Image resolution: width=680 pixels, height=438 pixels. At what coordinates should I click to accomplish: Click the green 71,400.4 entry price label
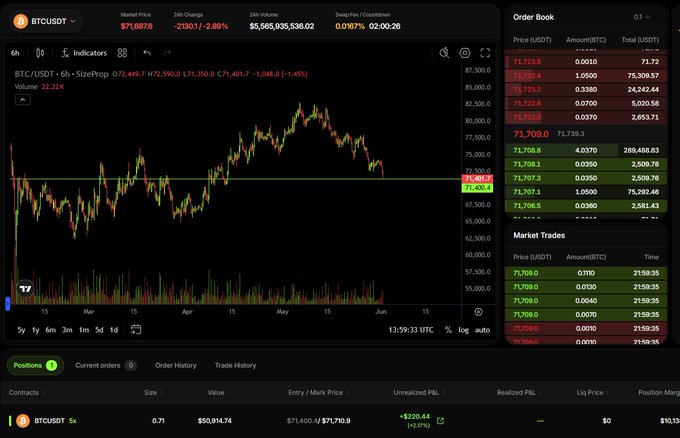pos(477,188)
